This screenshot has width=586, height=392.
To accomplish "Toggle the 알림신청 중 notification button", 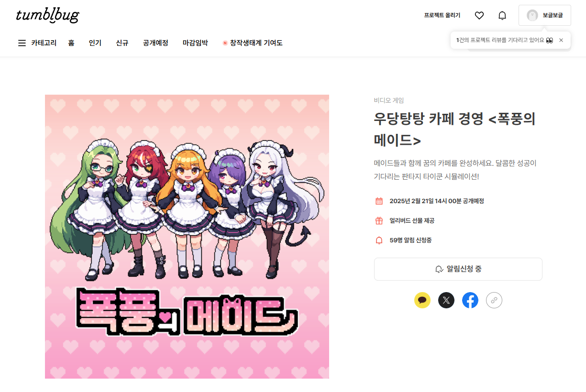I will [458, 269].
